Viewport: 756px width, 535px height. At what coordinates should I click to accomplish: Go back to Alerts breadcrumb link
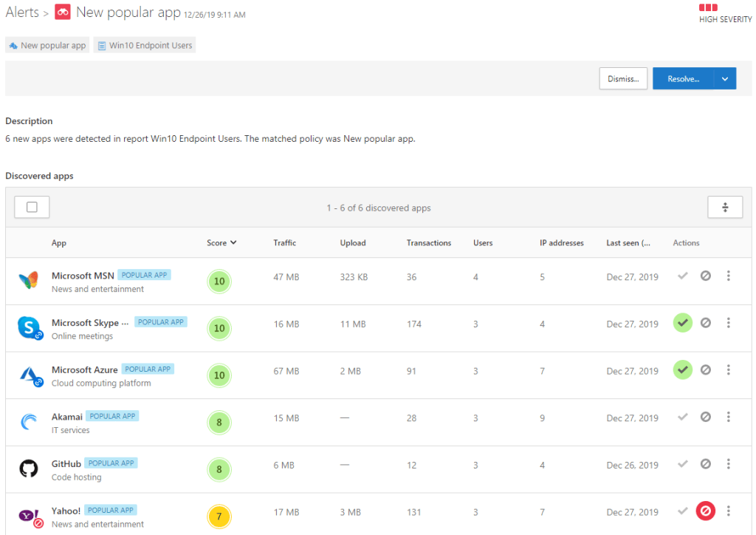pos(22,13)
